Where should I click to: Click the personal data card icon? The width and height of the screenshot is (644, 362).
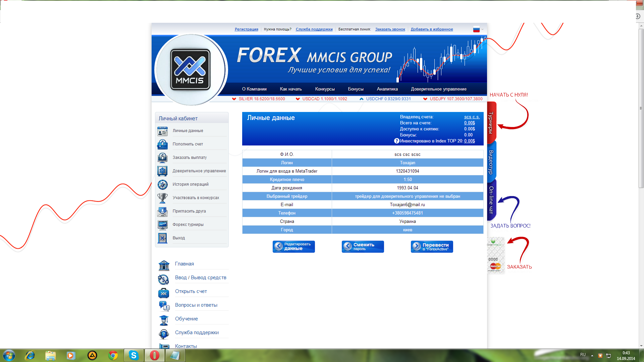[162, 131]
